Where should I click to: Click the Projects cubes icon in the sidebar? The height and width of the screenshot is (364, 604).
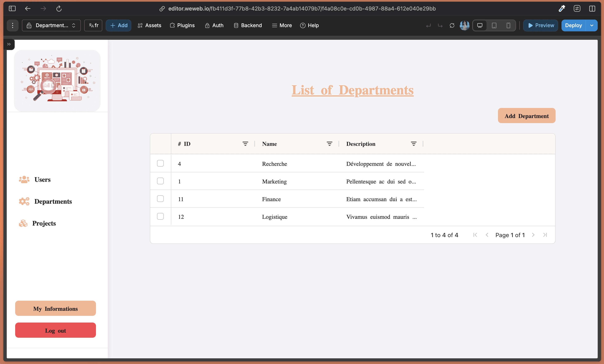(x=23, y=223)
